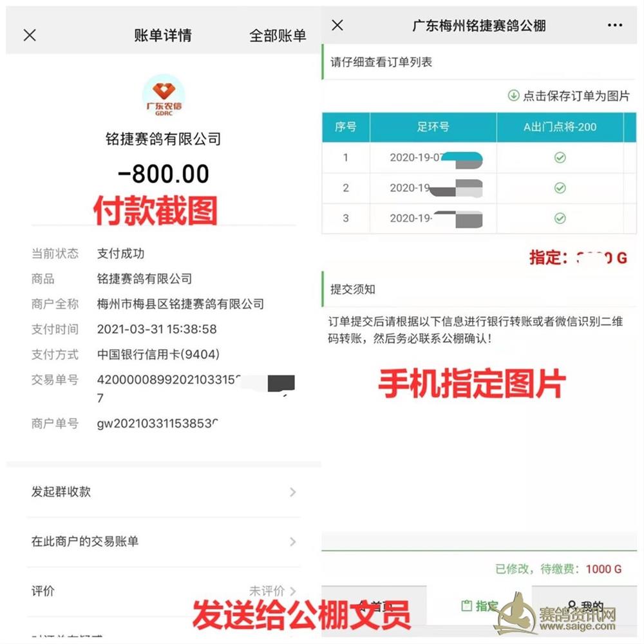Click the 序号 column header
The height and width of the screenshot is (644, 644).
click(345, 127)
